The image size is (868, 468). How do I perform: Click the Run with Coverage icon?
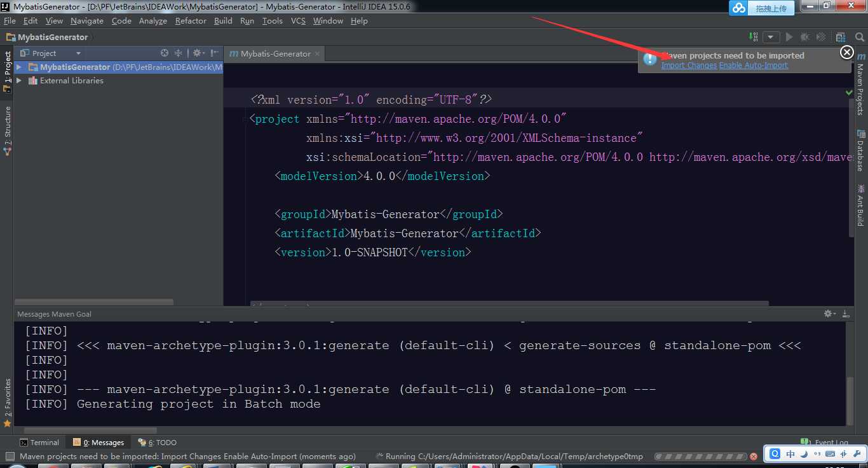(x=821, y=38)
